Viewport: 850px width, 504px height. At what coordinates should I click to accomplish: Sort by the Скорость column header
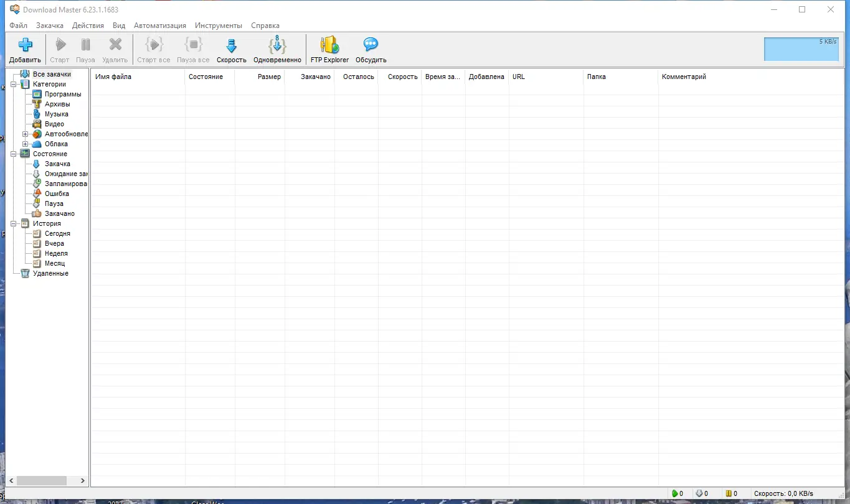point(400,77)
